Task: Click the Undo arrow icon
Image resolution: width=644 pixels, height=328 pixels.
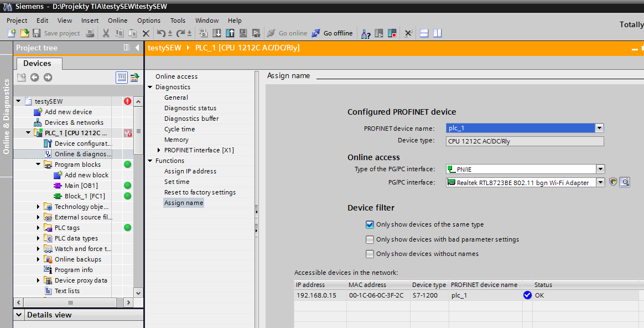Action: click(161, 33)
